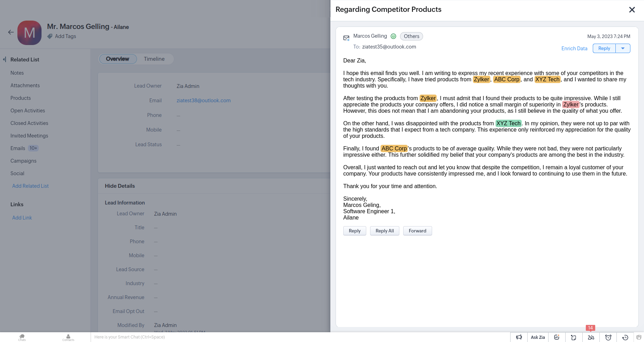The height and width of the screenshot is (342, 644).
Task: Click the Enrich Data link
Action: 574,49
